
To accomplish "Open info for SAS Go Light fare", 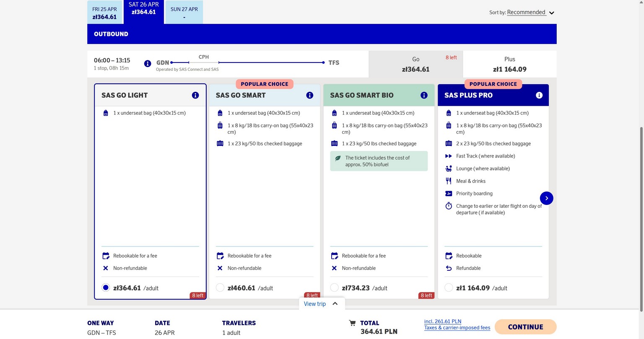I will point(195,95).
